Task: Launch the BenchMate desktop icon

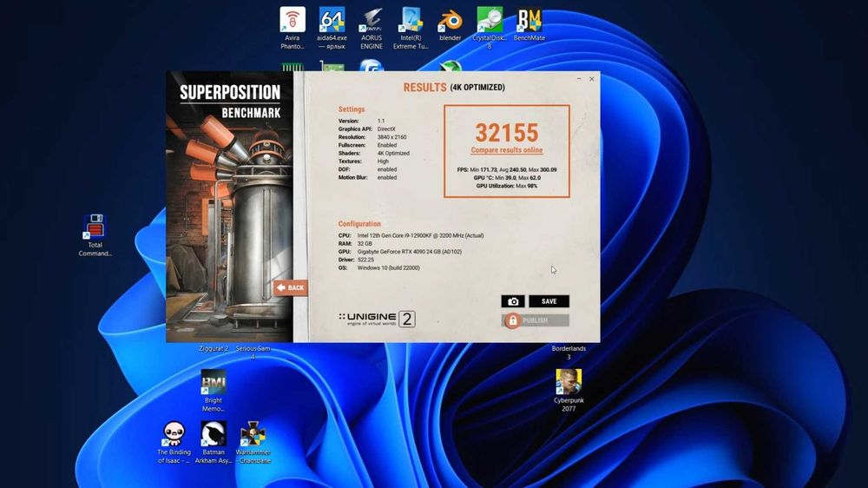Action: tap(529, 24)
